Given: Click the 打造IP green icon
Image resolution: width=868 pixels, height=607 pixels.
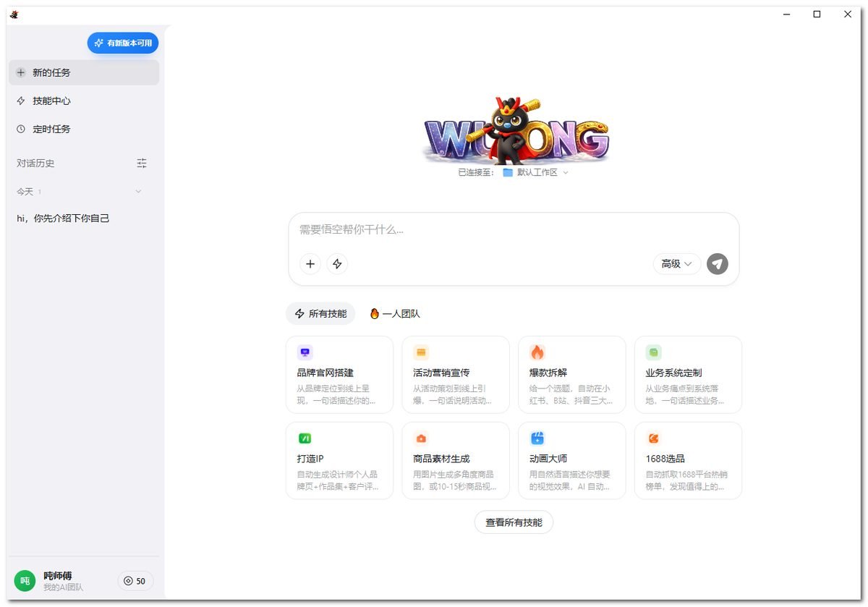Looking at the screenshot, I should point(305,438).
